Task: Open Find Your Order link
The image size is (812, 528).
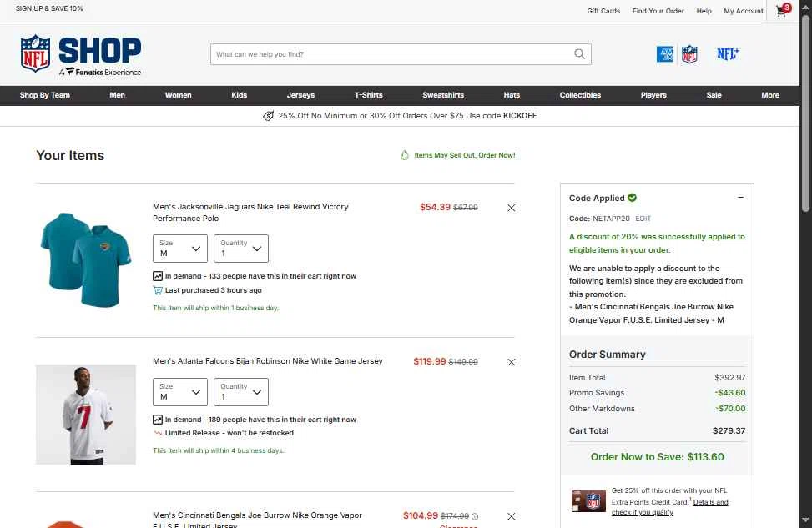Action: coord(658,11)
